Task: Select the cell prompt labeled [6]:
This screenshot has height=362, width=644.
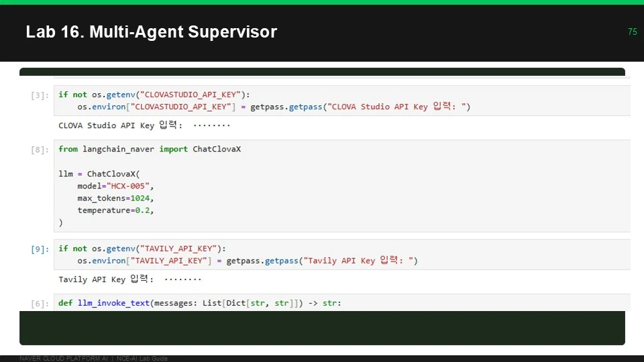Action: 40,304
